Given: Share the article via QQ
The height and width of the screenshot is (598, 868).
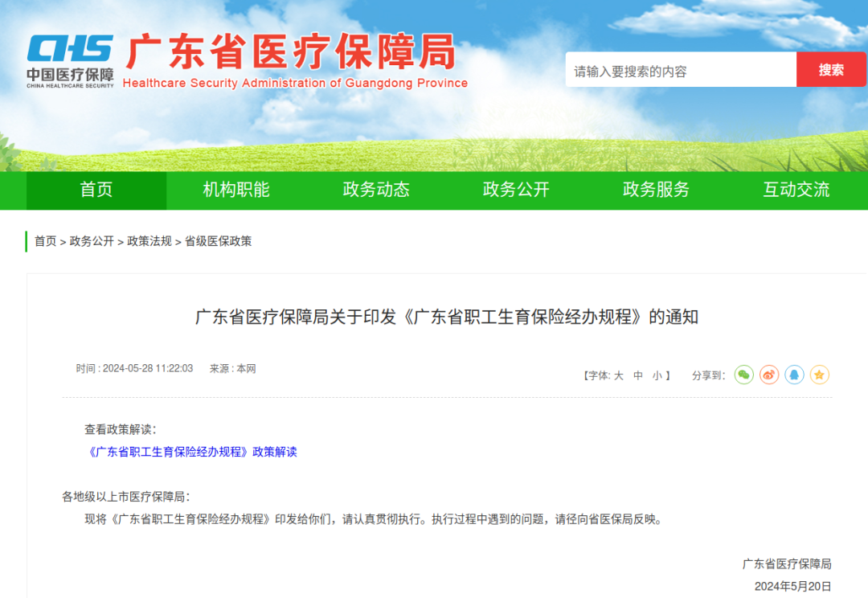Looking at the screenshot, I should [794, 375].
